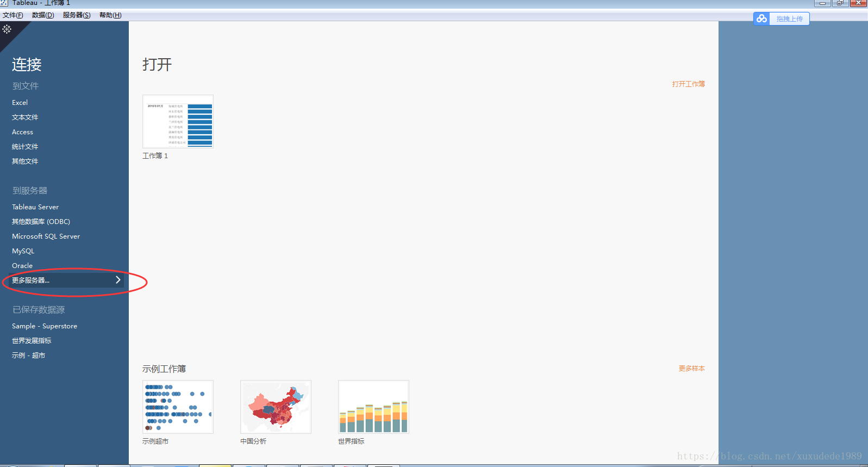Select 其他数据库 (ODBC) connection

(41, 222)
